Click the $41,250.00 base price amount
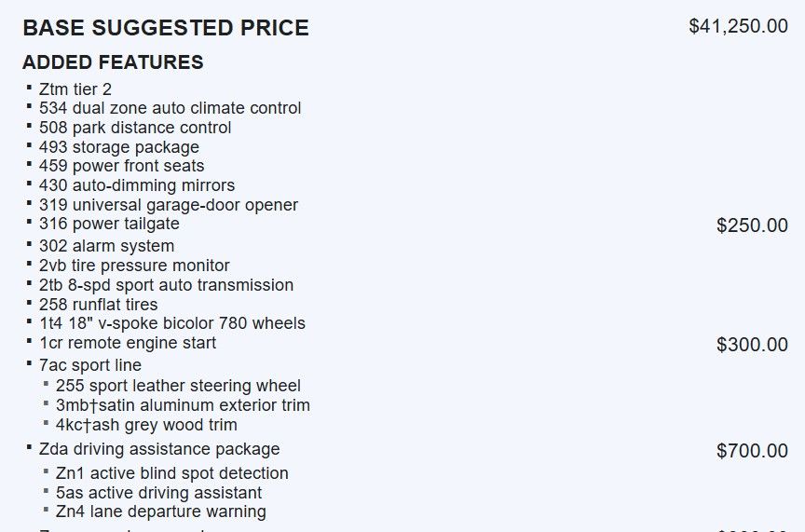The image size is (805, 532). coord(738,26)
